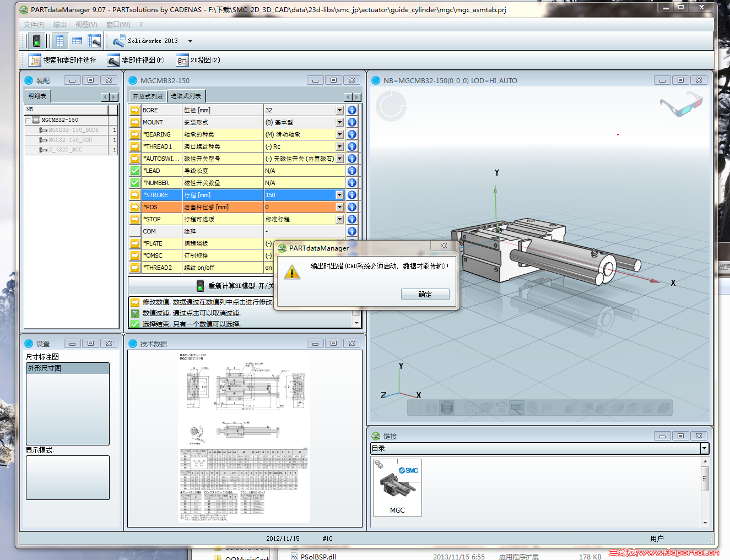
Task: Select the 明细表 tab
Action: pos(37,96)
